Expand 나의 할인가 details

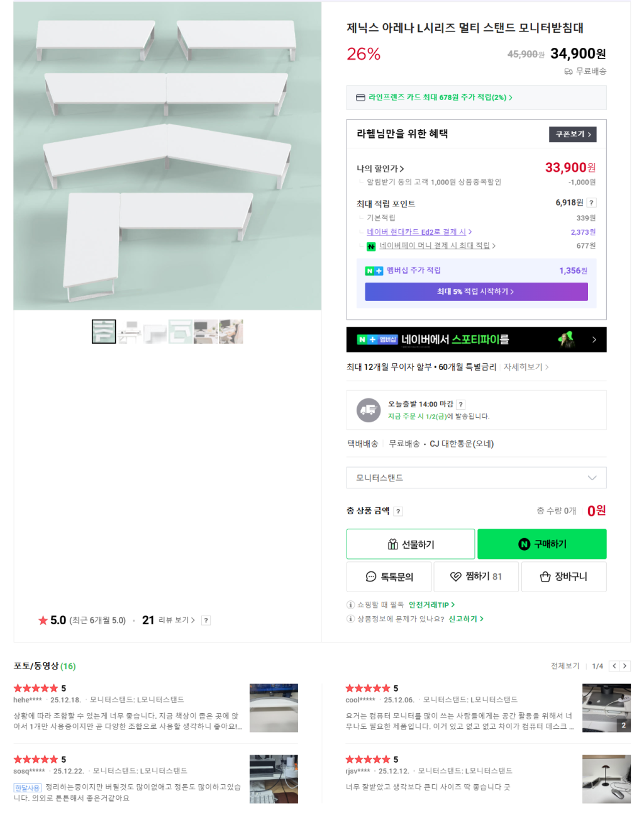[x=380, y=169]
